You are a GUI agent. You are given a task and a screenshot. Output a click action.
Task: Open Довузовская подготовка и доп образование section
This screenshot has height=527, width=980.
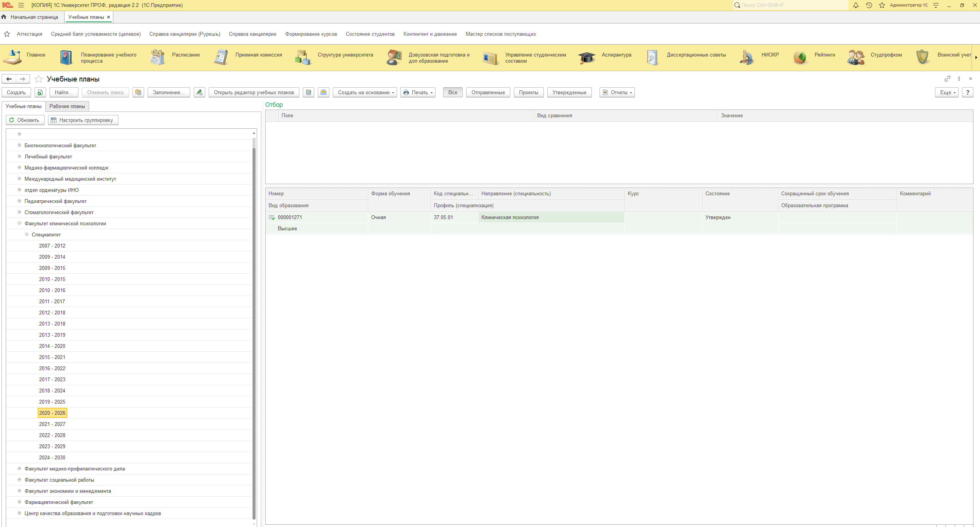(429, 57)
